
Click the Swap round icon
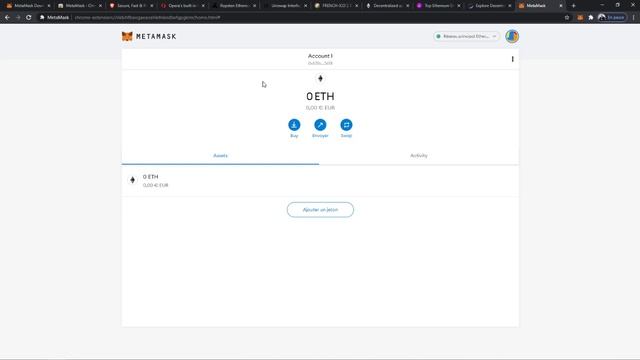point(346,125)
